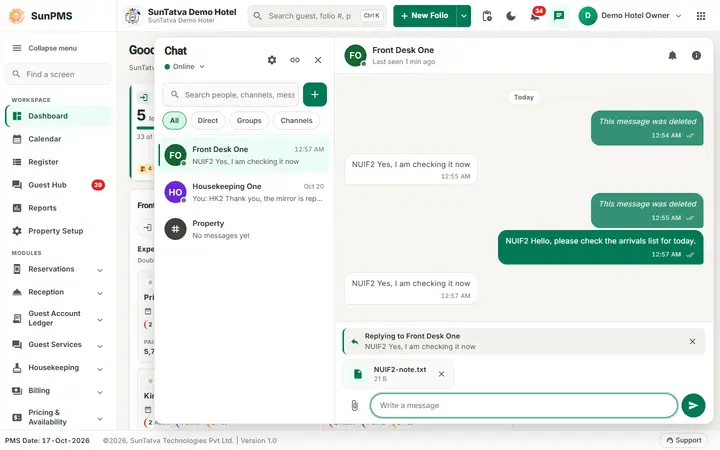The image size is (720, 450).
Task: Click the Property channel hash avatar
Action: [x=175, y=229]
